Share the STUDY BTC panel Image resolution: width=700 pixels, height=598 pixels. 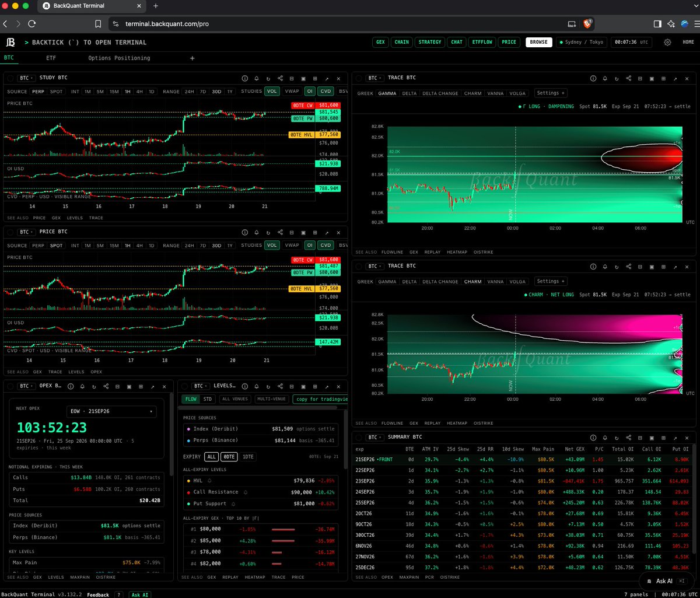280,78
